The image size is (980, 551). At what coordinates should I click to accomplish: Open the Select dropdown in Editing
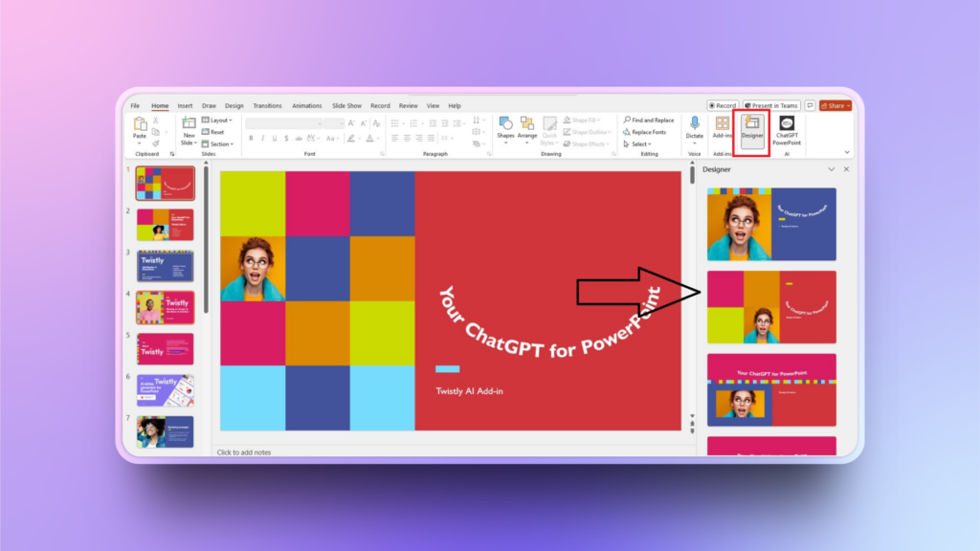[x=636, y=143]
